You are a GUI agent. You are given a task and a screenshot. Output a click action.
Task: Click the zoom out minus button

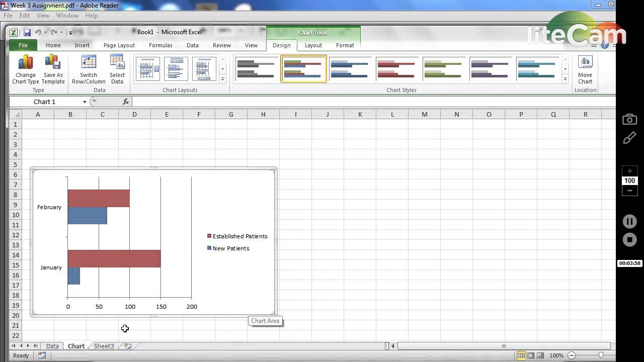point(572,355)
